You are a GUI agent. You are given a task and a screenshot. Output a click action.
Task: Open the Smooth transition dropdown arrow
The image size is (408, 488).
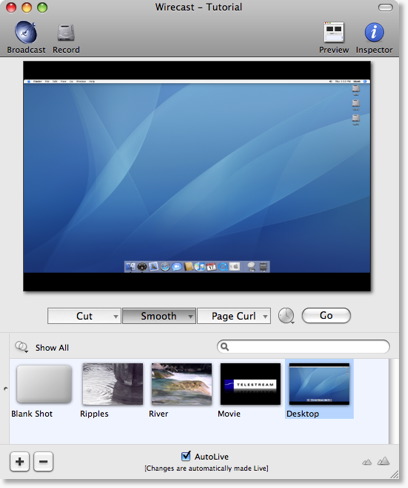[x=190, y=316]
